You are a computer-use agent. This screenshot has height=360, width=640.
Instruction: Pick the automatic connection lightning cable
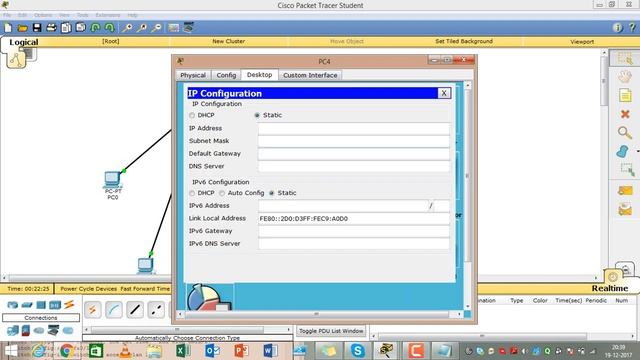[x=93, y=310]
